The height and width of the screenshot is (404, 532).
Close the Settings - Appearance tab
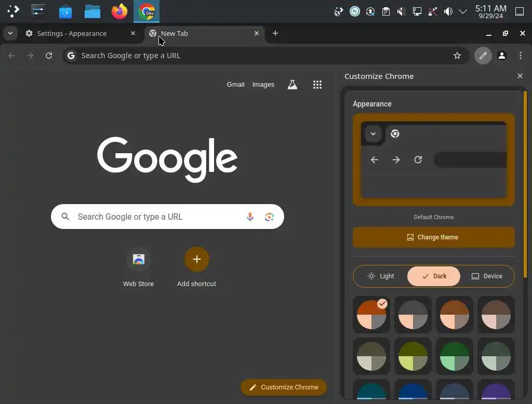[133, 33]
